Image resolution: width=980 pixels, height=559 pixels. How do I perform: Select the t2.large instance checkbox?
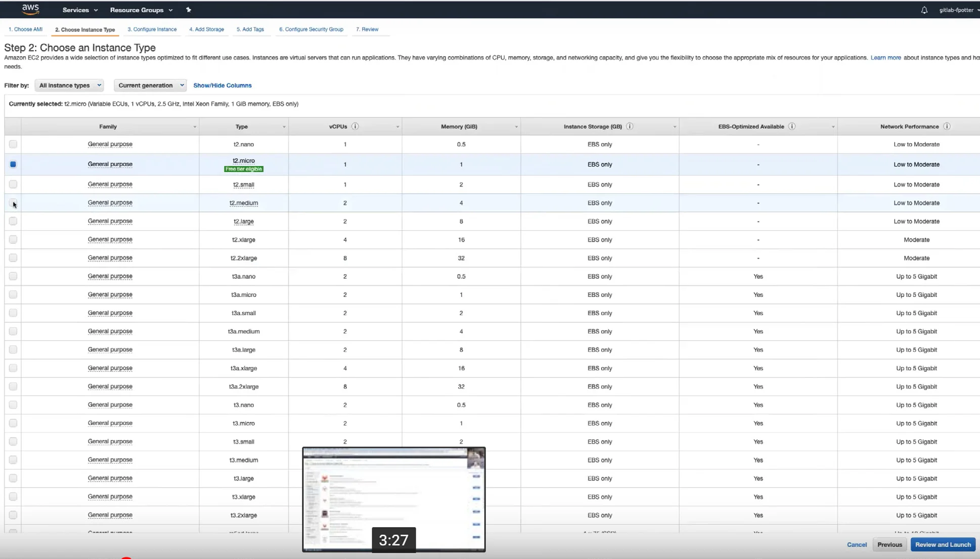(x=13, y=221)
